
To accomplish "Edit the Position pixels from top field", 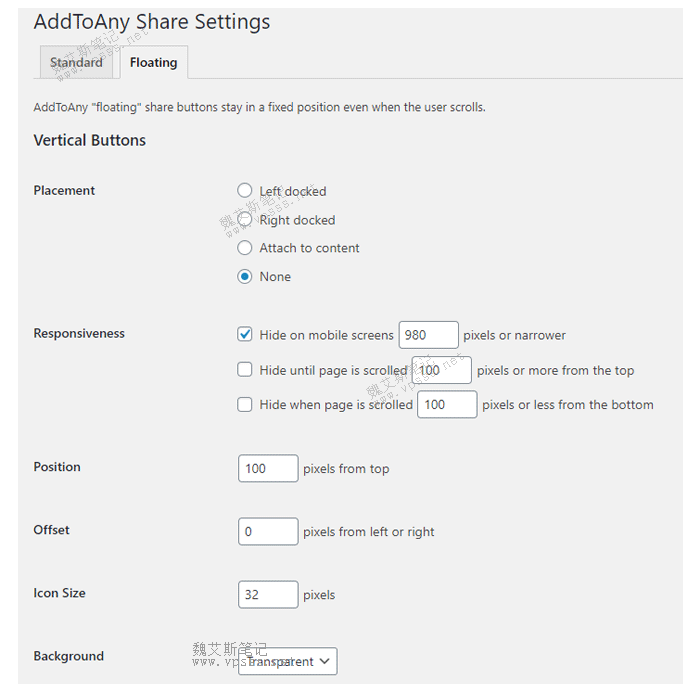I will click(268, 468).
